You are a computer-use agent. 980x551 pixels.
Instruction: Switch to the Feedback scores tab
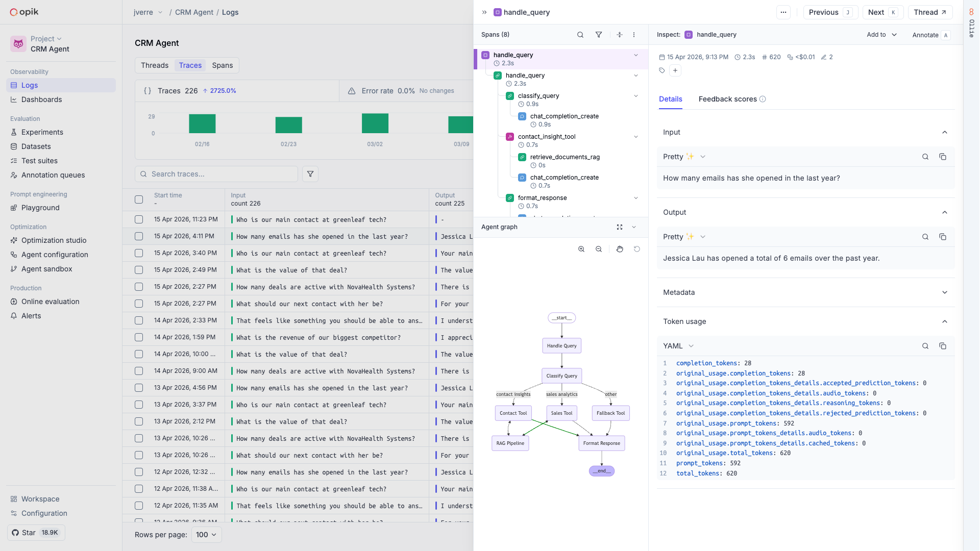click(727, 99)
